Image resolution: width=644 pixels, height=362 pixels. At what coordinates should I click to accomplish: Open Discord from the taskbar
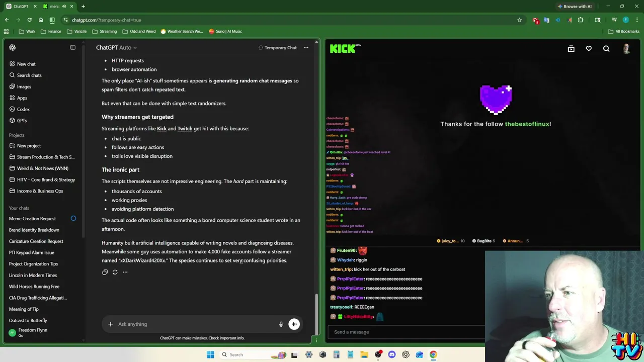[x=392, y=354]
